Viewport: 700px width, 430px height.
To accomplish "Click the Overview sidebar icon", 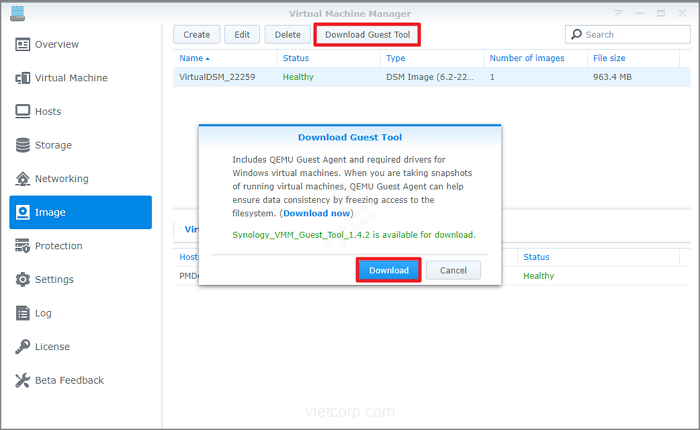I will coord(23,44).
